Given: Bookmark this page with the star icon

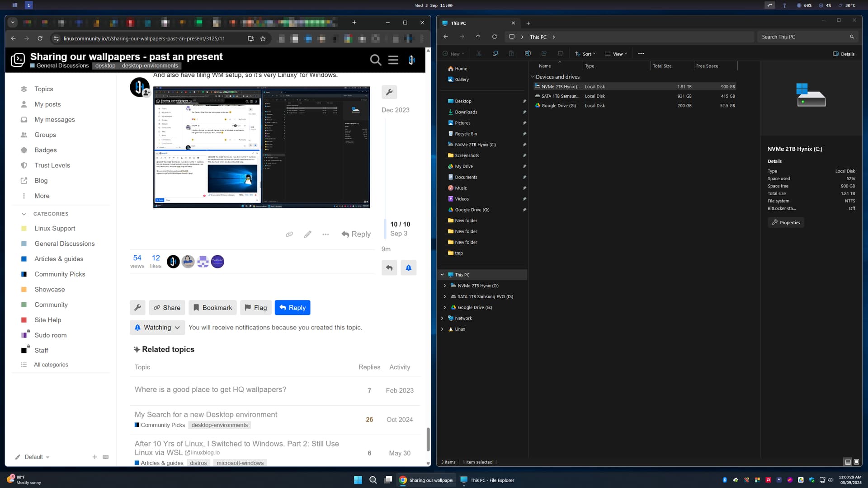Looking at the screenshot, I should pos(263,38).
